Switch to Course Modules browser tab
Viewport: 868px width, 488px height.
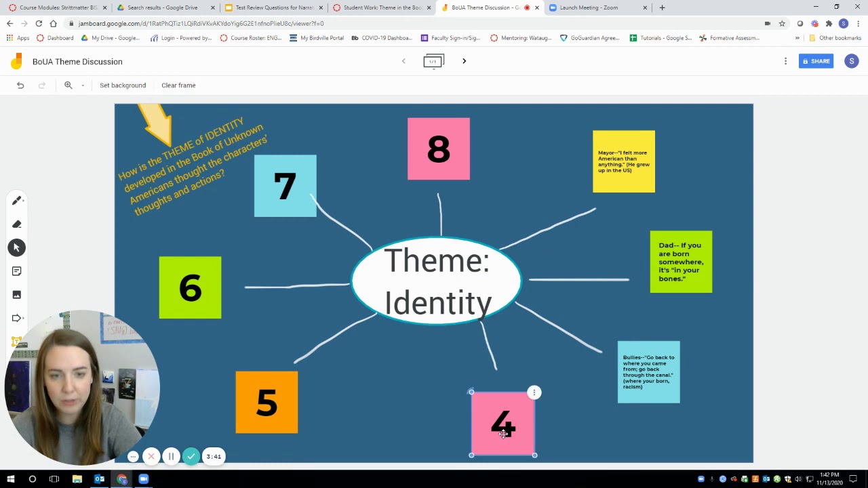pos(54,7)
